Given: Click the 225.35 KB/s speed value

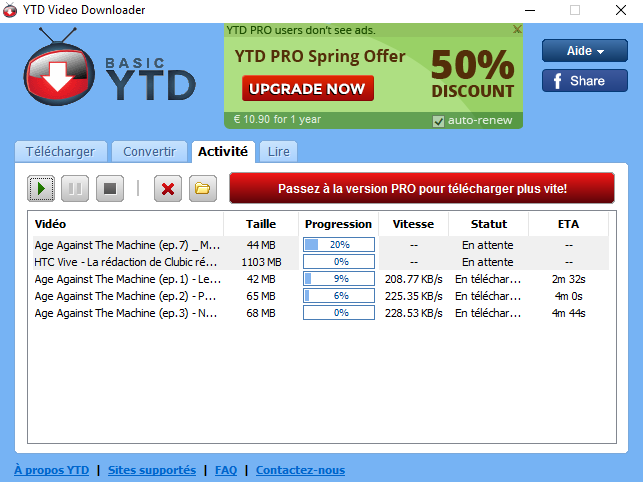Looking at the screenshot, I should (413, 296).
